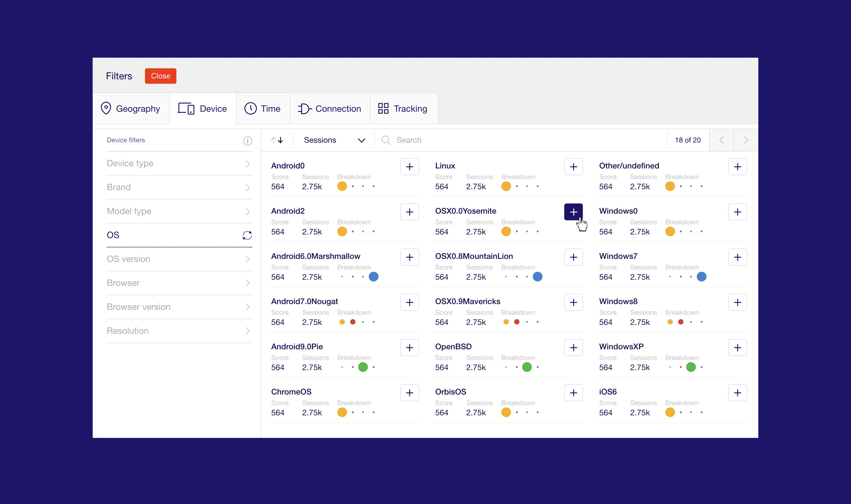The width and height of the screenshot is (851, 504).
Task: Click inside the Search field
Action: coord(441,140)
